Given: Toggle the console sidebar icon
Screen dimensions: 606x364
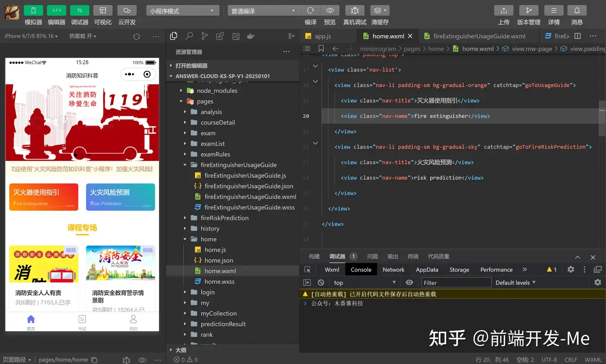Looking at the screenshot, I should point(307,283).
